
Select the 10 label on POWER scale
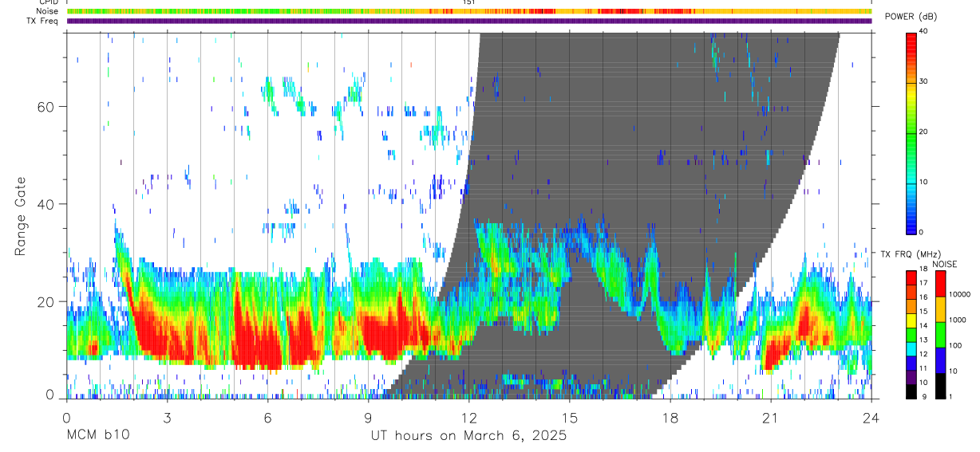pyautogui.click(x=923, y=182)
